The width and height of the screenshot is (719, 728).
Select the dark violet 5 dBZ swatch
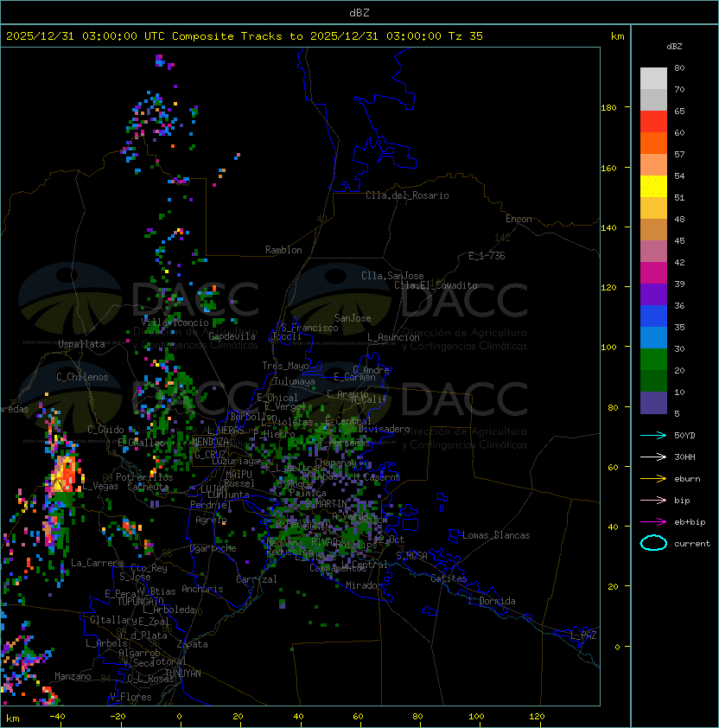click(653, 403)
